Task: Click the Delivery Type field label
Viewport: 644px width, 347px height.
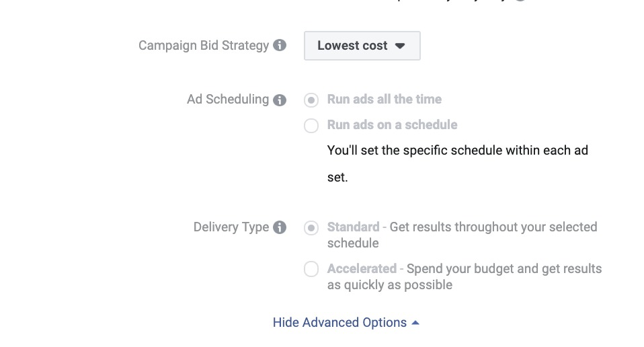Action: point(231,227)
